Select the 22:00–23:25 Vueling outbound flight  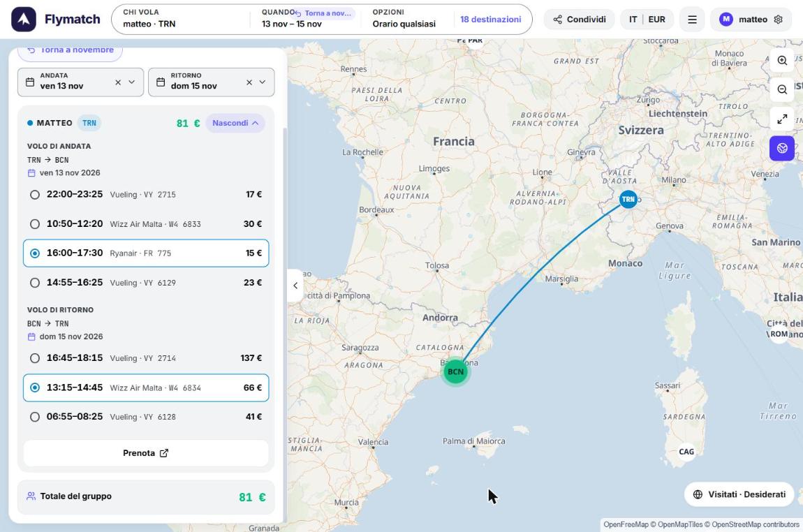146,195
